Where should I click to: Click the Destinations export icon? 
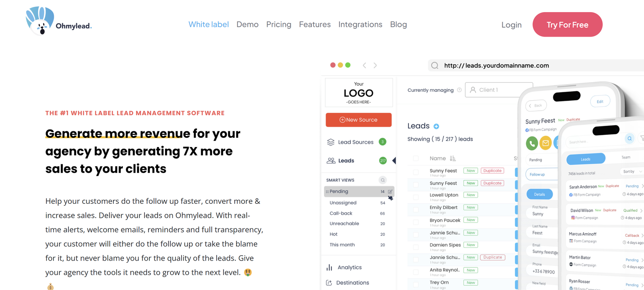coord(329,283)
